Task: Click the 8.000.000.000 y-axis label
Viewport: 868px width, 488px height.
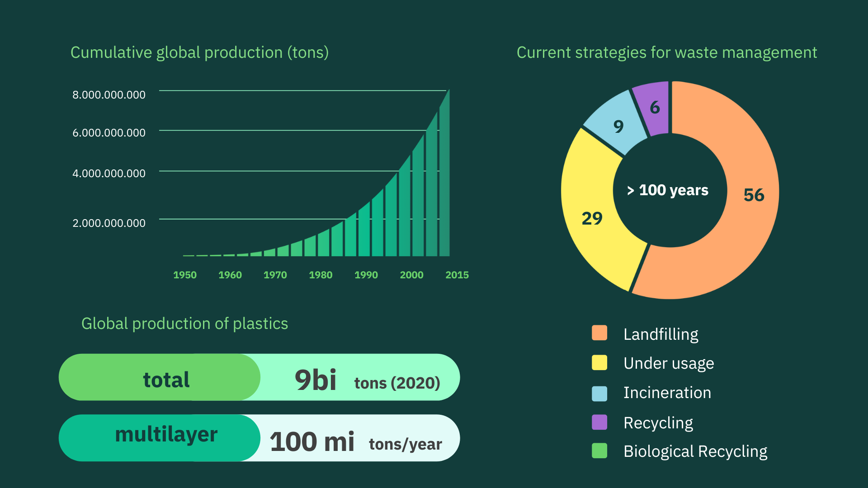Action: tap(109, 95)
